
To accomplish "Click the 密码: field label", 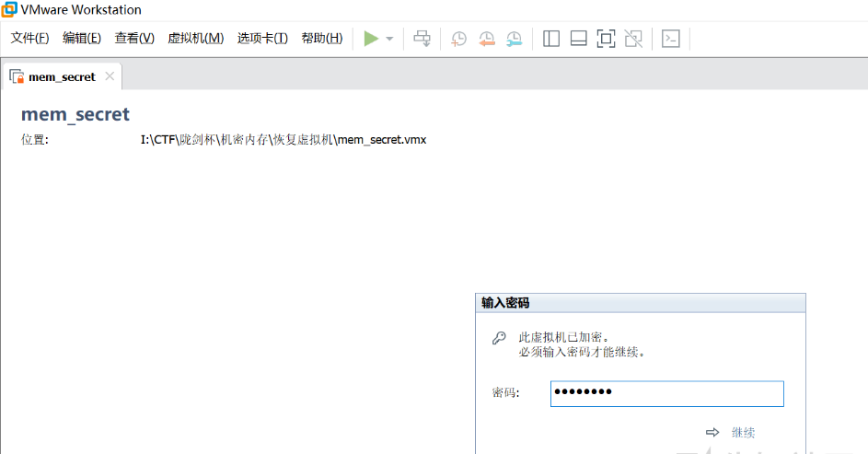I will 506,393.
